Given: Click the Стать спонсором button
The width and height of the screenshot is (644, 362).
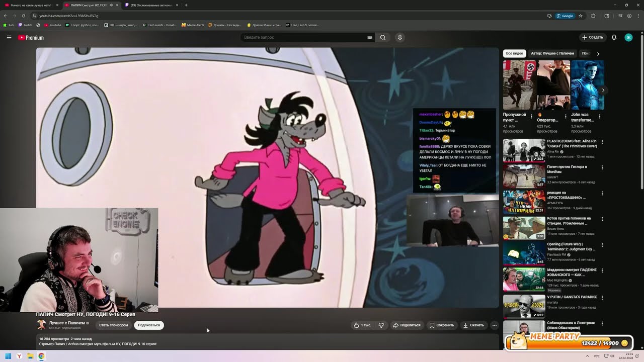Looking at the screenshot, I should pos(113,325).
